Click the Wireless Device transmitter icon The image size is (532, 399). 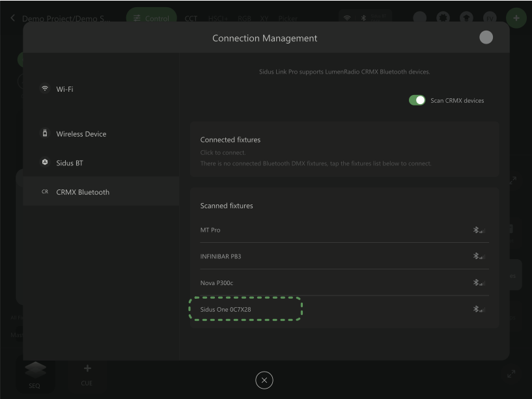click(44, 134)
